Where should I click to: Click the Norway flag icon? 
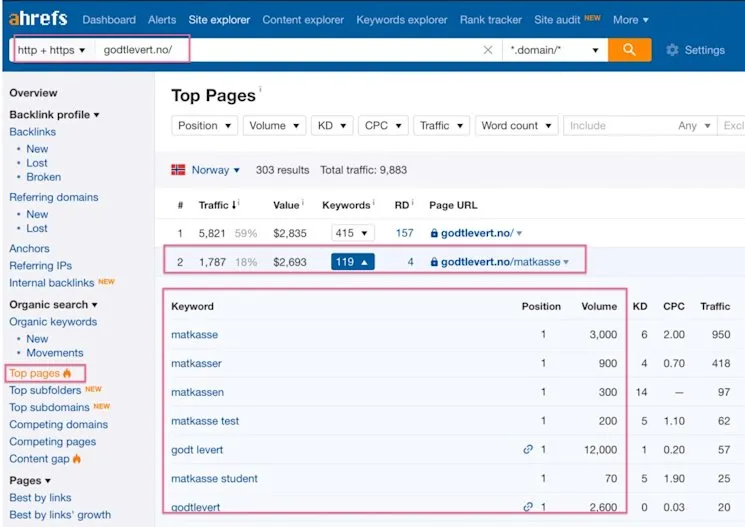[178, 170]
